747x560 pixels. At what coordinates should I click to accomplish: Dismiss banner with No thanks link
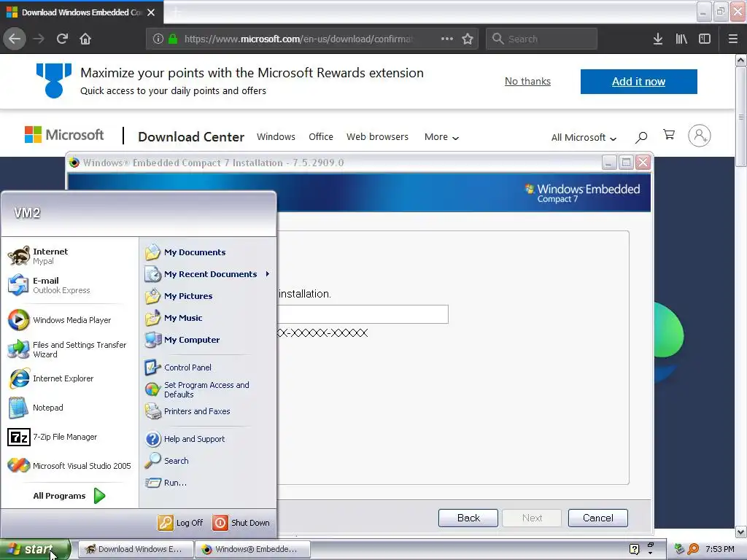[x=527, y=82]
